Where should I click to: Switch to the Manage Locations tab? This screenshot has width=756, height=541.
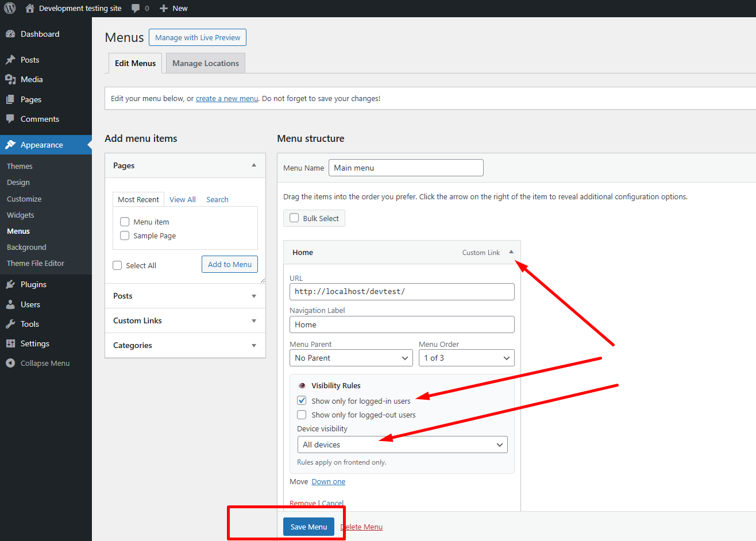pyautogui.click(x=206, y=63)
